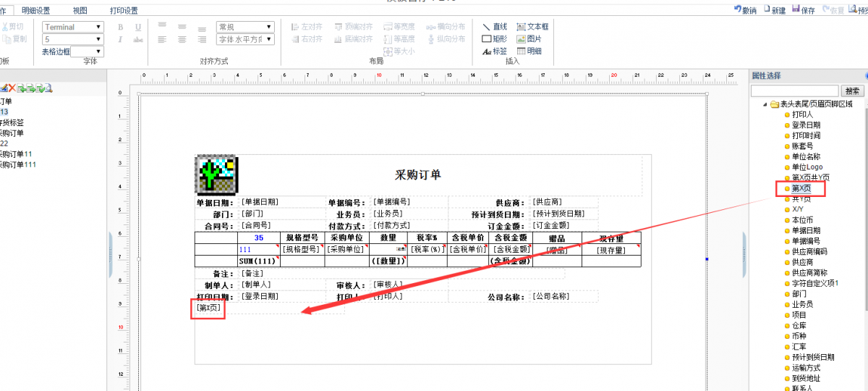Click the property search input field

(x=794, y=91)
